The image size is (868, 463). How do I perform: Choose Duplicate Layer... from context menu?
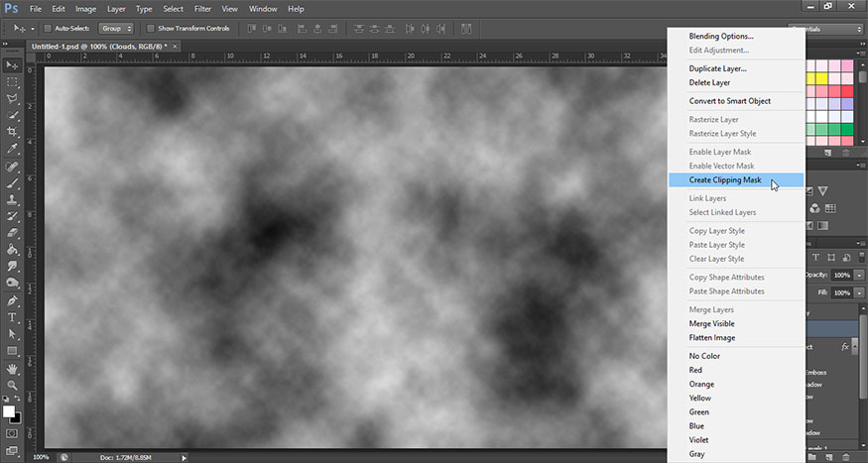click(717, 68)
